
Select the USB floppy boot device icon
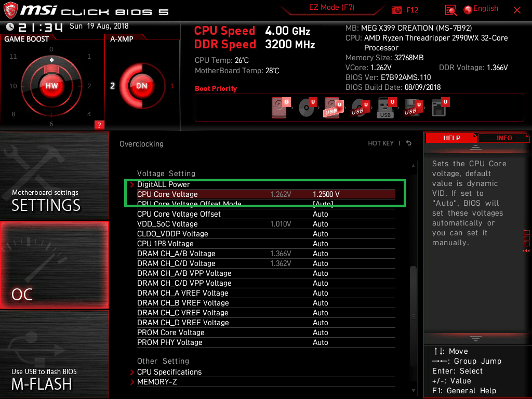click(413, 108)
